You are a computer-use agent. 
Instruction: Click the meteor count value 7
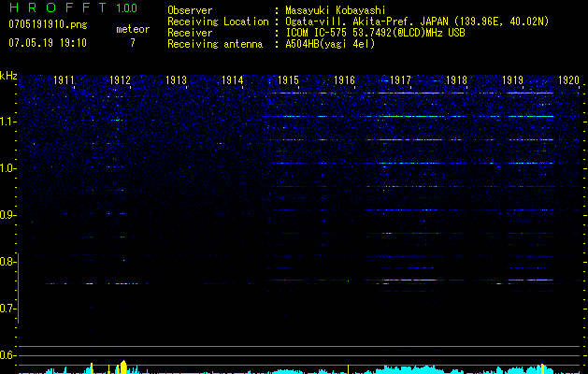(x=133, y=43)
